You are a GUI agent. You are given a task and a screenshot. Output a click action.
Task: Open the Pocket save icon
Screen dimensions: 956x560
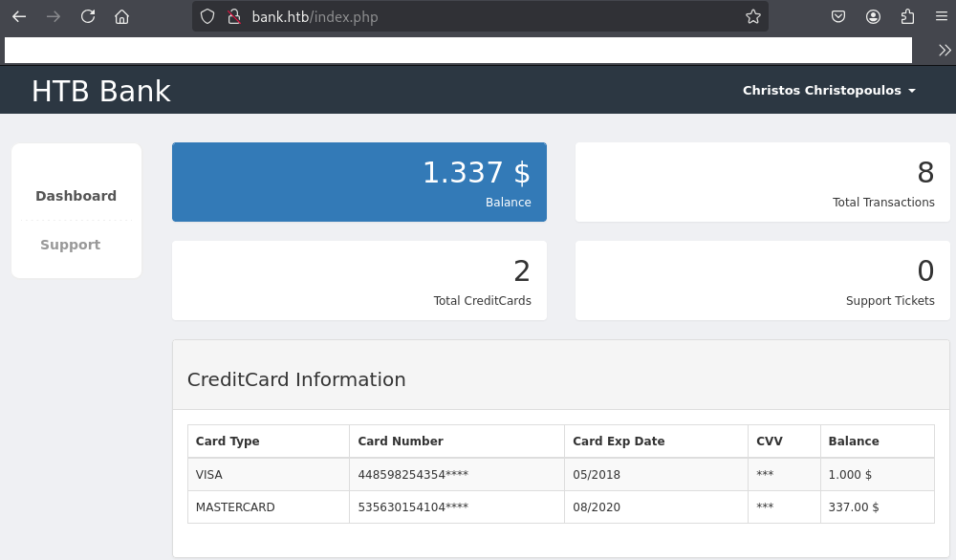(837, 16)
